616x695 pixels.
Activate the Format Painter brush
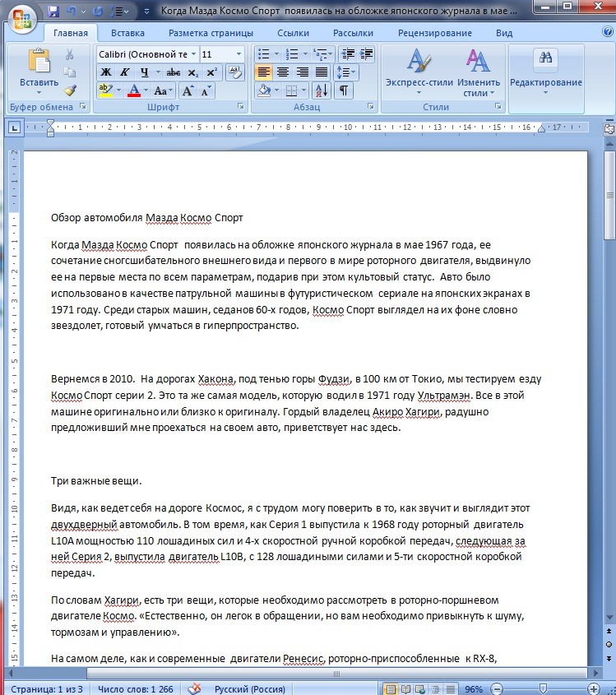coord(70,90)
